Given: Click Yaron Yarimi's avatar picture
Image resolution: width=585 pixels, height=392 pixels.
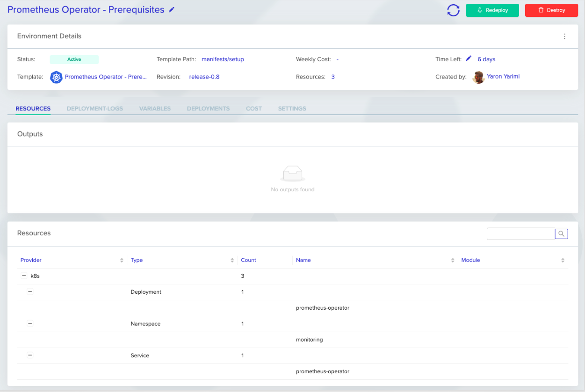Looking at the screenshot, I should 478,77.
